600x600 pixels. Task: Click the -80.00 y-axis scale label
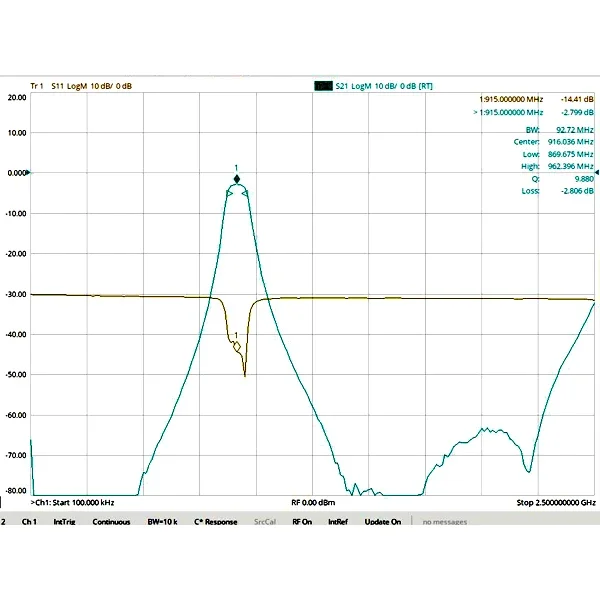click(x=16, y=491)
